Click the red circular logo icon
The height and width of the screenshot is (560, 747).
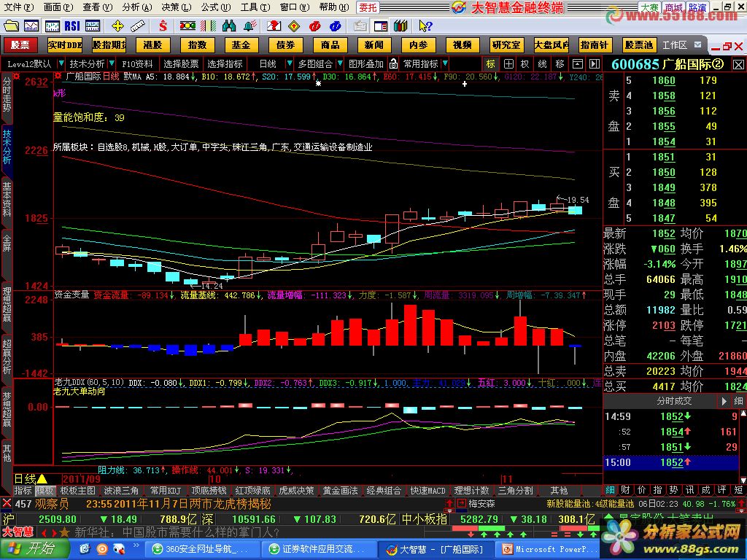[314, 26]
